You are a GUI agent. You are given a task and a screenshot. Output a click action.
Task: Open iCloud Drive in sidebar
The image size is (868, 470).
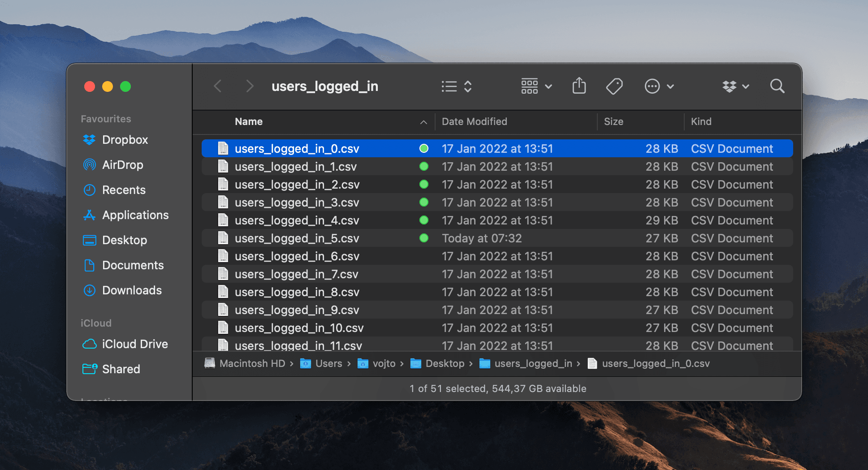click(134, 344)
